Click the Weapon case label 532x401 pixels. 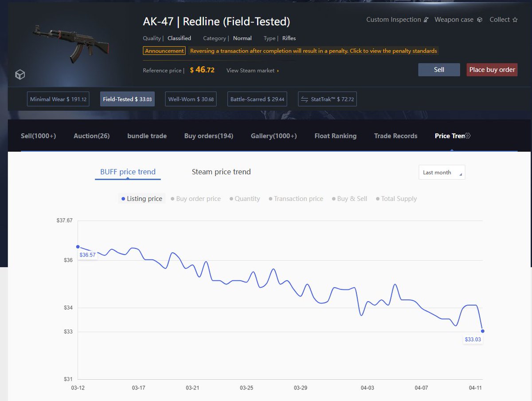click(454, 20)
